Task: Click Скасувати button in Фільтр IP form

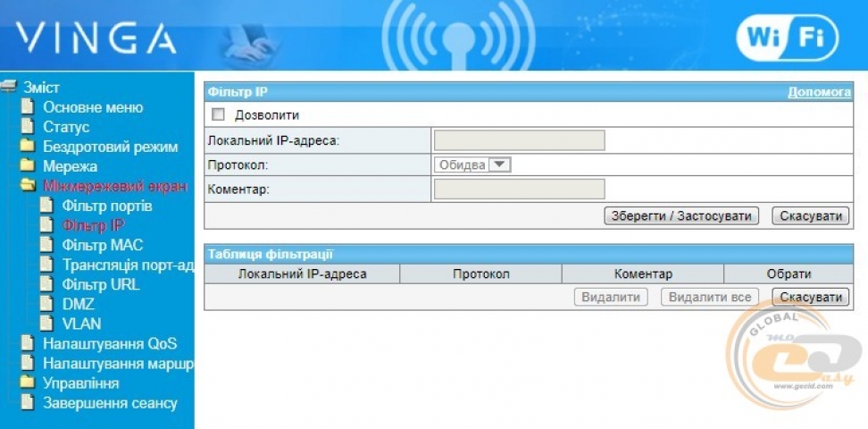Action: click(811, 215)
